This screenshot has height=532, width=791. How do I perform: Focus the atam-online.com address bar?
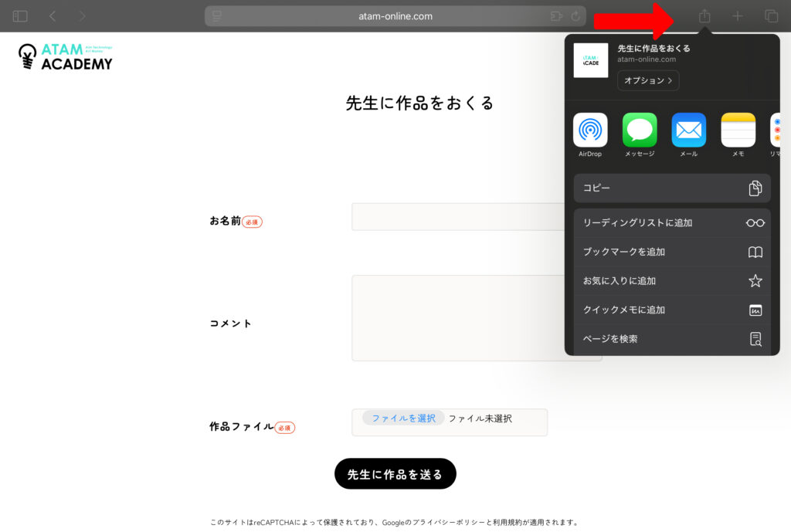pyautogui.click(x=395, y=16)
